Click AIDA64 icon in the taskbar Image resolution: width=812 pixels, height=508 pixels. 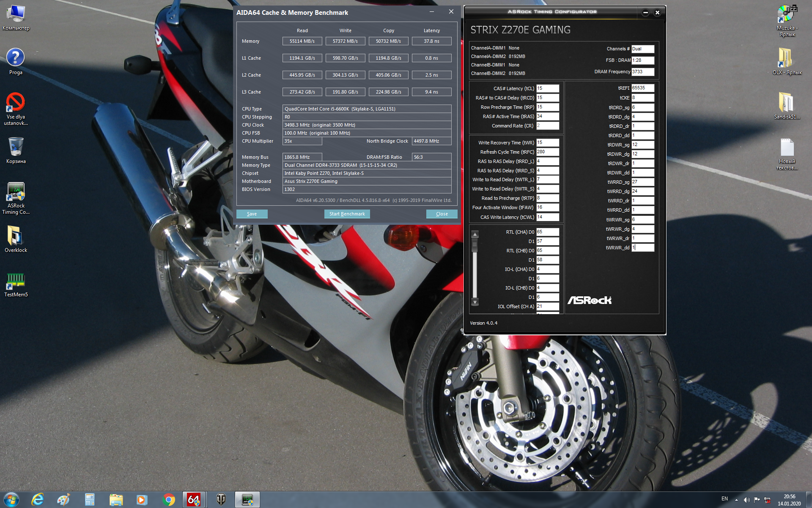pyautogui.click(x=194, y=500)
